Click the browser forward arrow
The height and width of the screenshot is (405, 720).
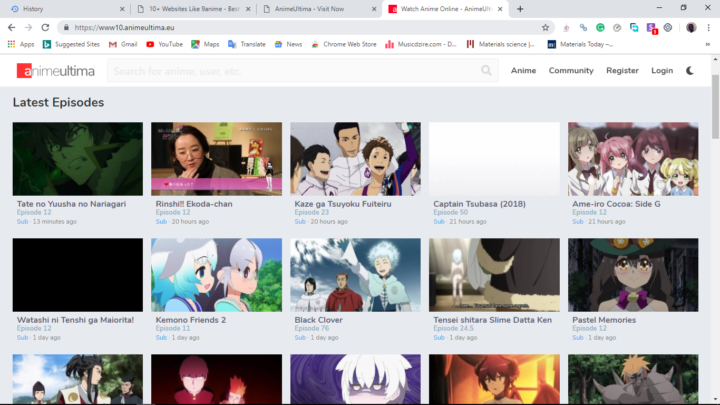pyautogui.click(x=28, y=28)
